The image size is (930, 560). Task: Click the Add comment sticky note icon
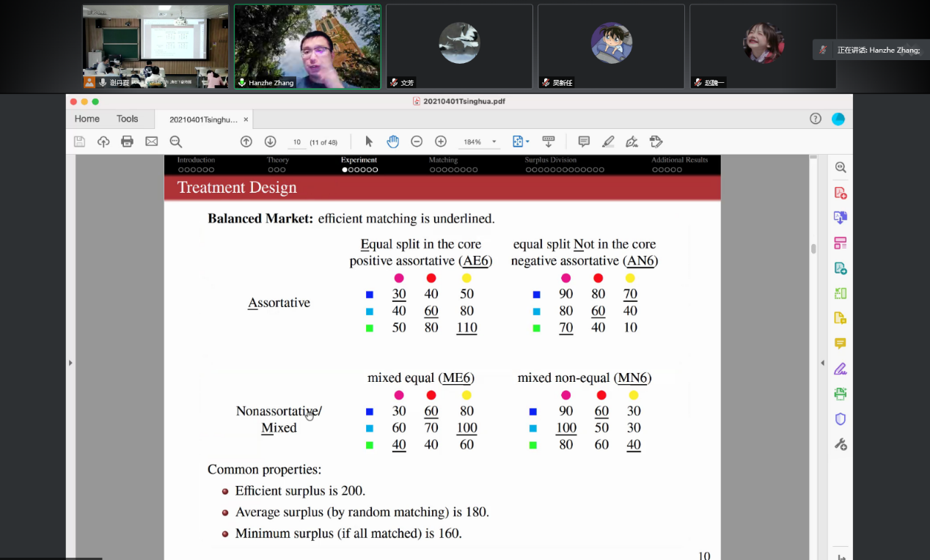point(584,141)
